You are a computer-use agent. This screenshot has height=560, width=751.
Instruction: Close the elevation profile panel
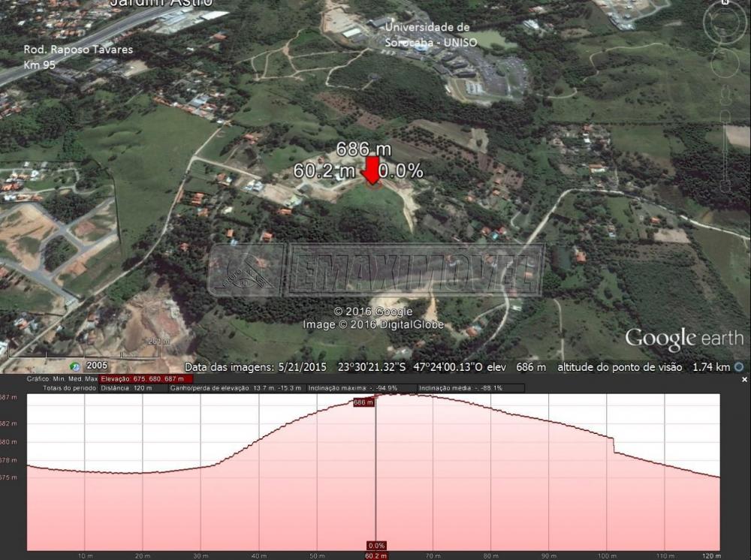744,380
